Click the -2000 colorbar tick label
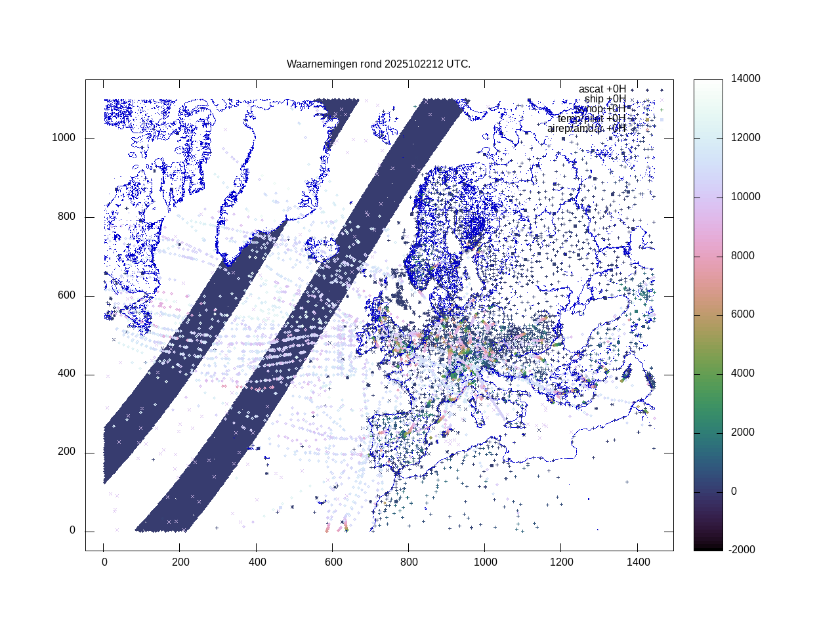The image size is (840, 630). click(743, 550)
